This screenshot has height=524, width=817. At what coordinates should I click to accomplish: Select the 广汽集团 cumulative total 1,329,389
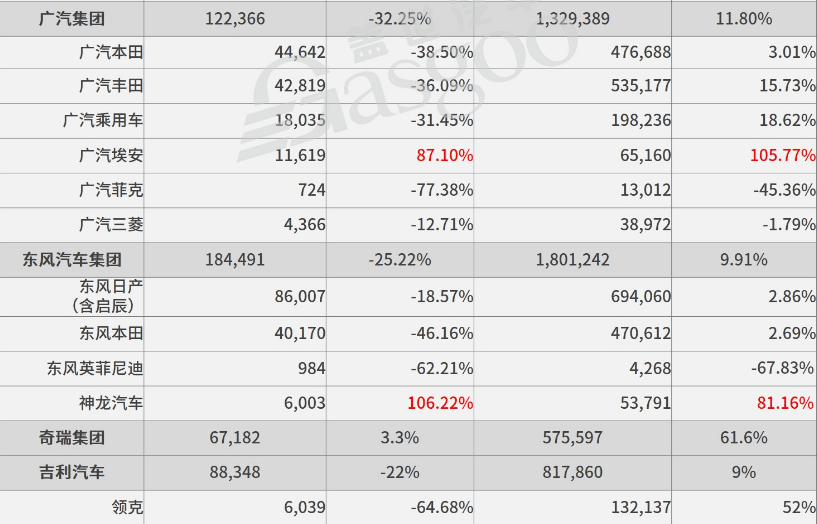(573, 19)
